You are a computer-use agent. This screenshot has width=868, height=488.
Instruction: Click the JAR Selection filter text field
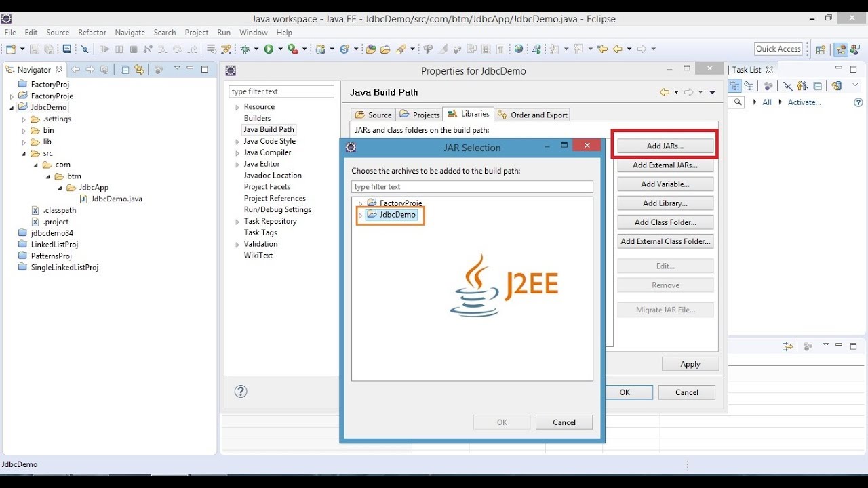point(472,187)
